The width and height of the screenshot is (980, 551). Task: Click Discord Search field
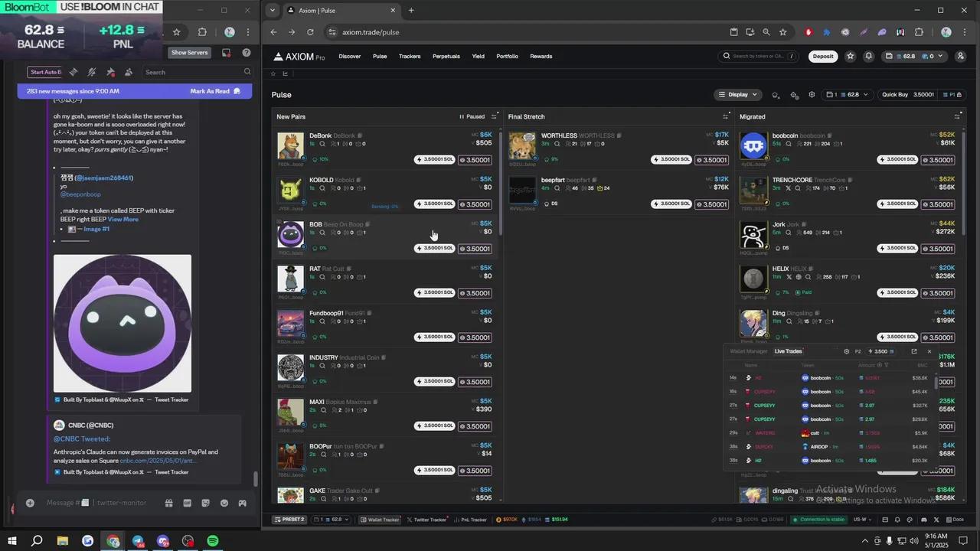[198, 72]
